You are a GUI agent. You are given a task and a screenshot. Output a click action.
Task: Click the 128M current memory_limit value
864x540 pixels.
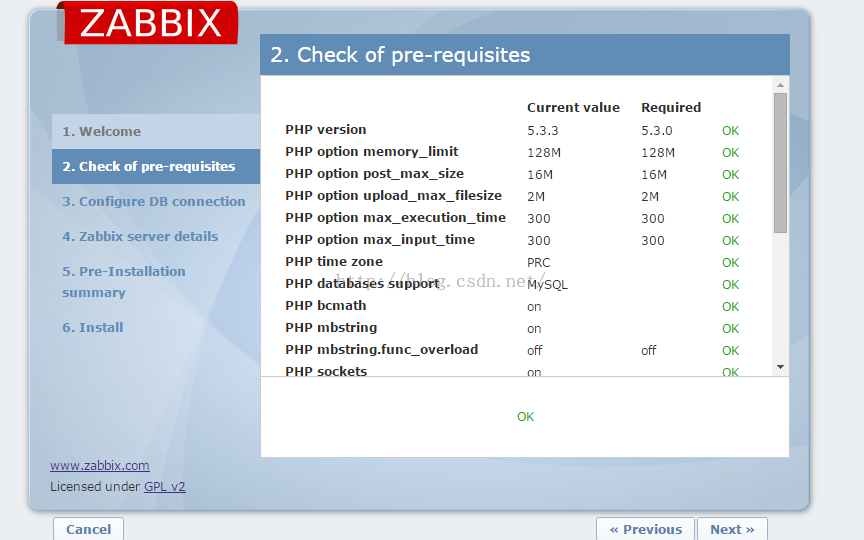coord(544,153)
